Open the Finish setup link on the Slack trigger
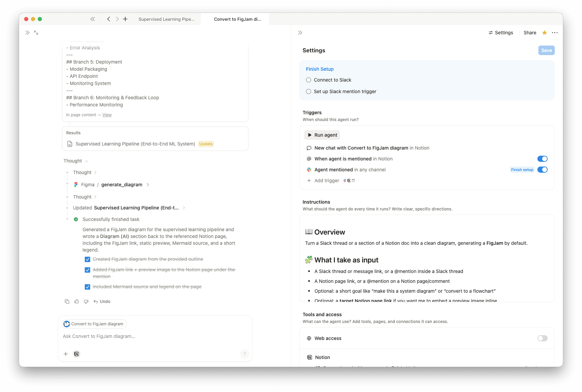This screenshot has width=582, height=392. (x=522, y=170)
